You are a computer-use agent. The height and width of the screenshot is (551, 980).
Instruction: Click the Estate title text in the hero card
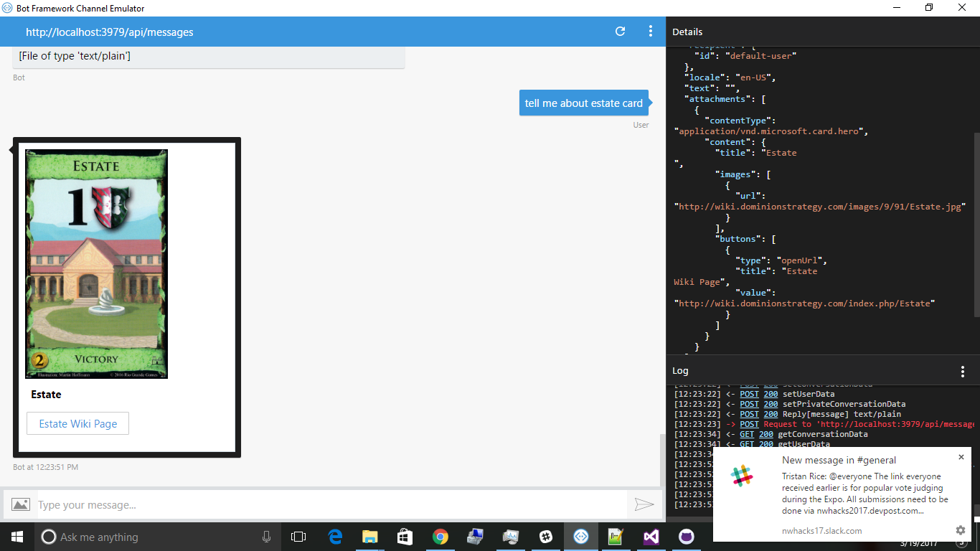pyautogui.click(x=46, y=395)
